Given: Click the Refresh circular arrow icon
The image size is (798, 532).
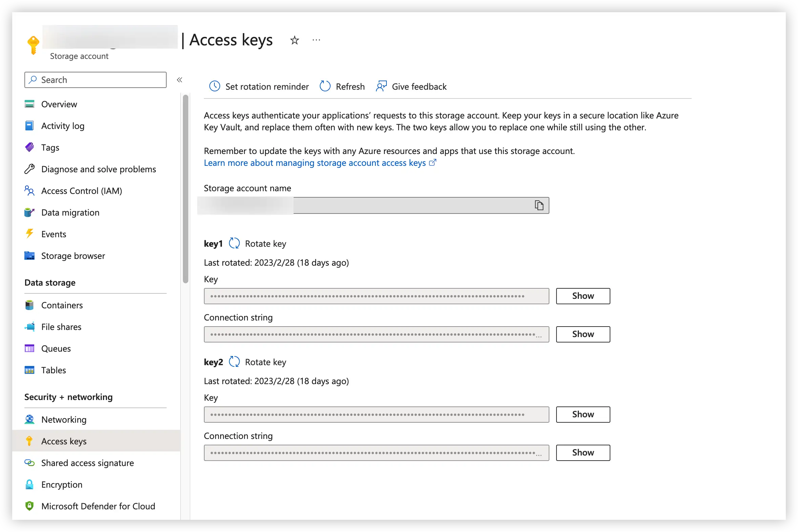Looking at the screenshot, I should point(325,86).
